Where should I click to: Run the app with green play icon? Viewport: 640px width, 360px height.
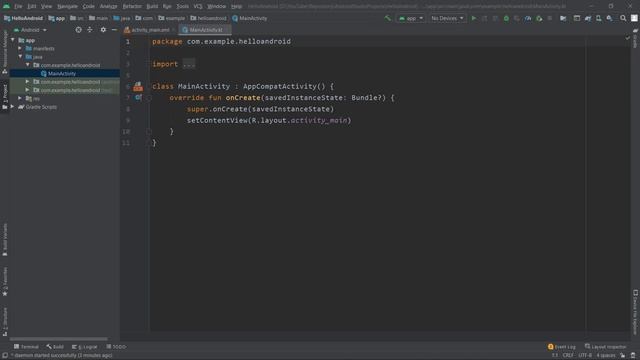pyautogui.click(x=473, y=18)
